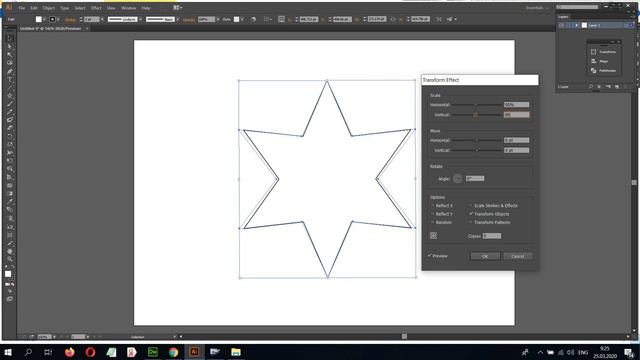This screenshot has width=640, height=360.
Task: Select the Paintbrush tool
Action: tap(10, 104)
